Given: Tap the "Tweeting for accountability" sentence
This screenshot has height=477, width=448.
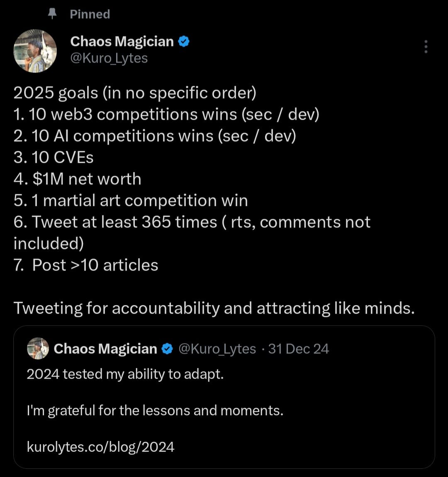Looking at the screenshot, I should point(214,308).
